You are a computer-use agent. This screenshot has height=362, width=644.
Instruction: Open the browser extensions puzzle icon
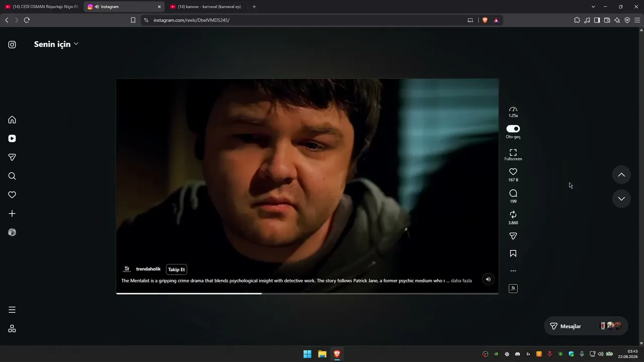point(577,20)
